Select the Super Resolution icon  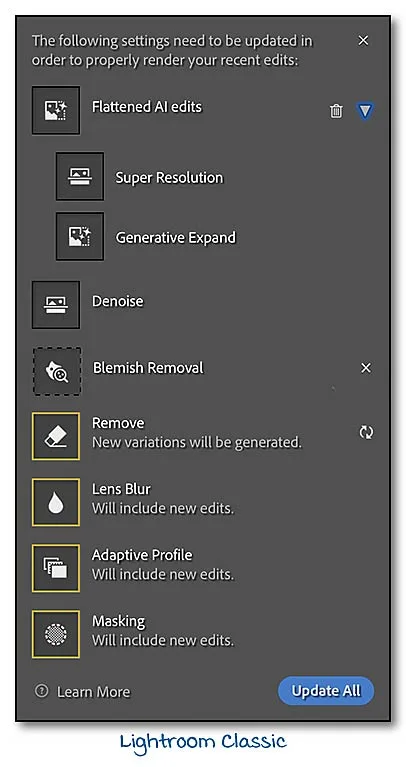pos(80,177)
